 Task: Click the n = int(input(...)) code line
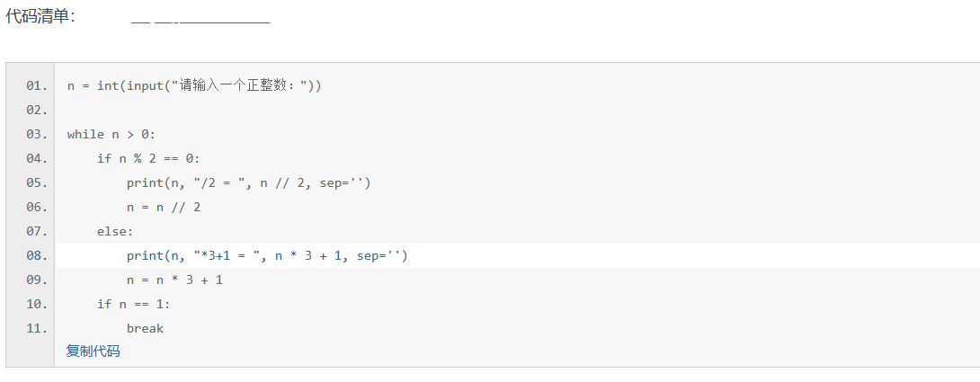pyautogui.click(x=193, y=86)
